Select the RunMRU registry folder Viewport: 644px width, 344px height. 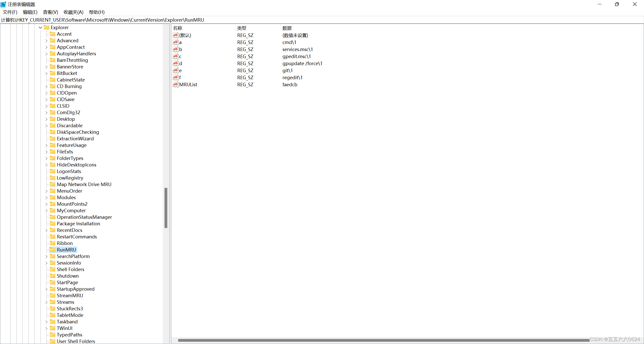click(x=66, y=249)
